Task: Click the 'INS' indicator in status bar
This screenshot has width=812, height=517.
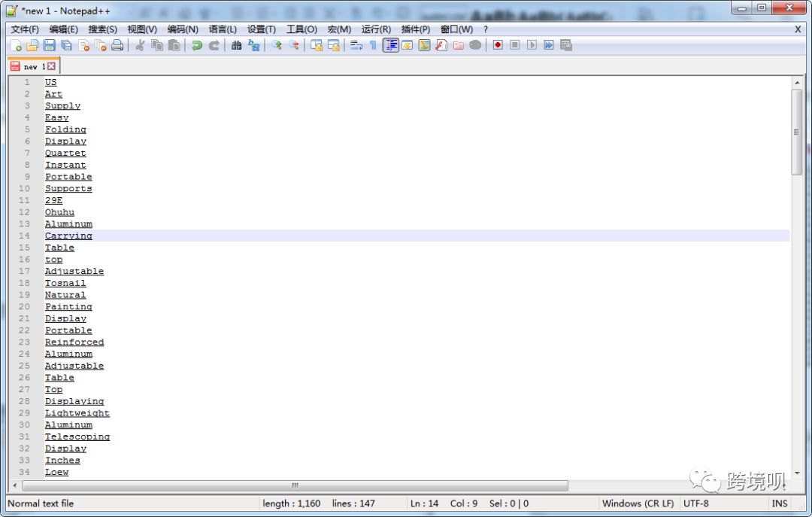Action: point(780,503)
